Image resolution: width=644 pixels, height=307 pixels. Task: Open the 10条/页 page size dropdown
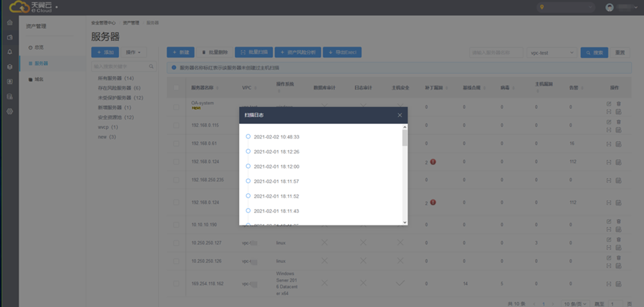(x=574, y=302)
